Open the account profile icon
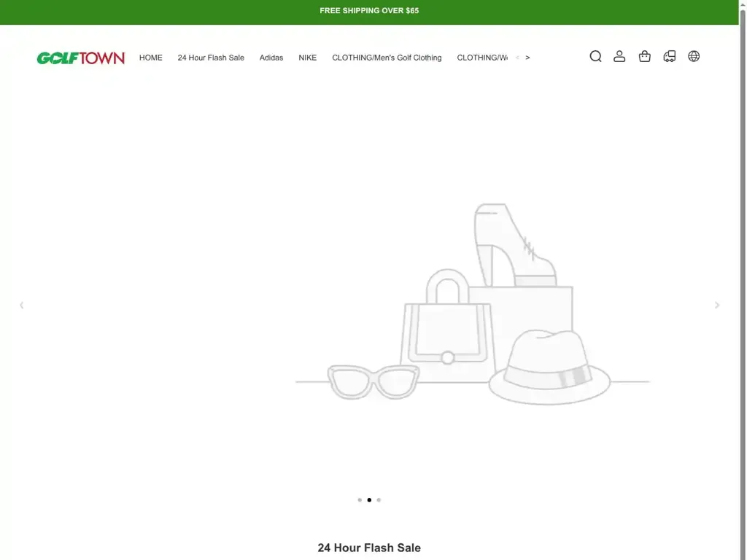This screenshot has width=747, height=560. coord(619,56)
